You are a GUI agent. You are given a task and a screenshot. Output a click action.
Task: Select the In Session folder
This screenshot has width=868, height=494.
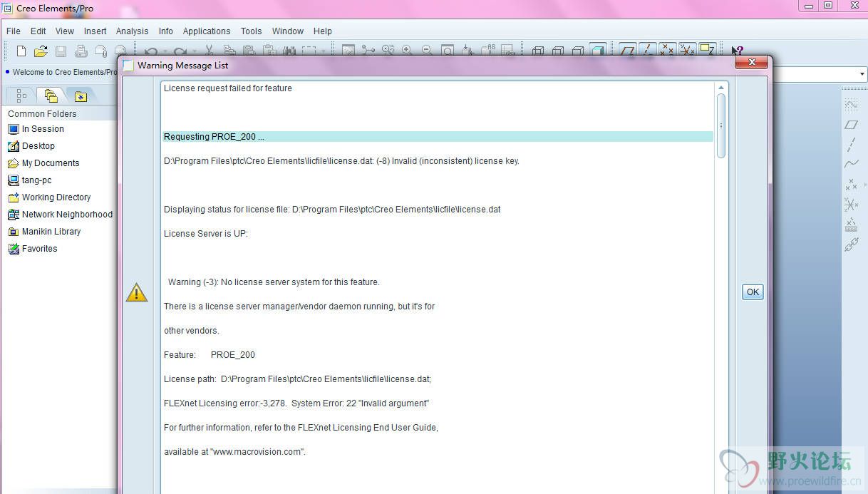pyautogui.click(x=36, y=129)
